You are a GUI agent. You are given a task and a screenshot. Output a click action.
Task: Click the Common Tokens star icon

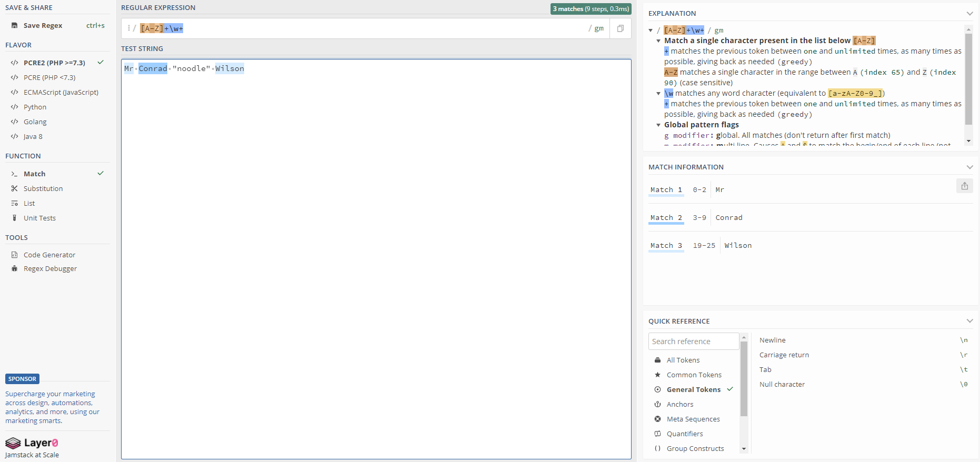(x=657, y=375)
